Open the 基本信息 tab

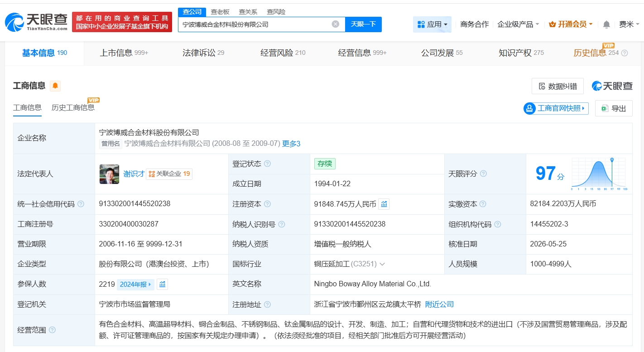click(x=44, y=53)
